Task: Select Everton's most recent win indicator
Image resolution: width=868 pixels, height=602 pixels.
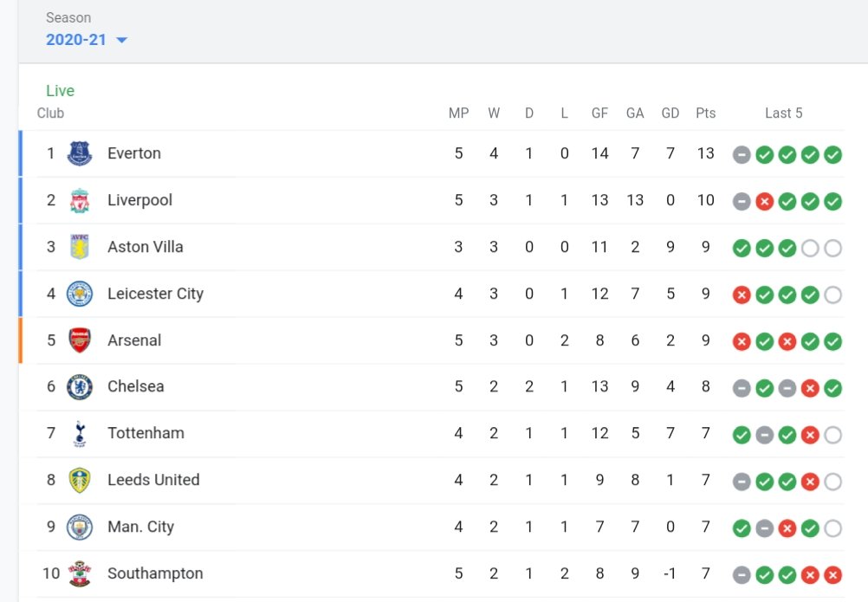Action: 832,154
